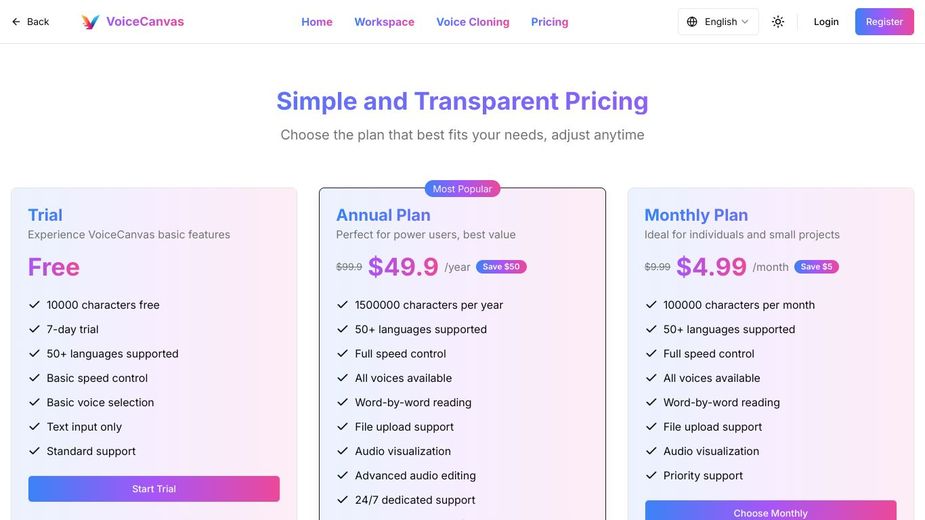Click the back arrow icon
This screenshot has width=925, height=520.
tap(16, 22)
